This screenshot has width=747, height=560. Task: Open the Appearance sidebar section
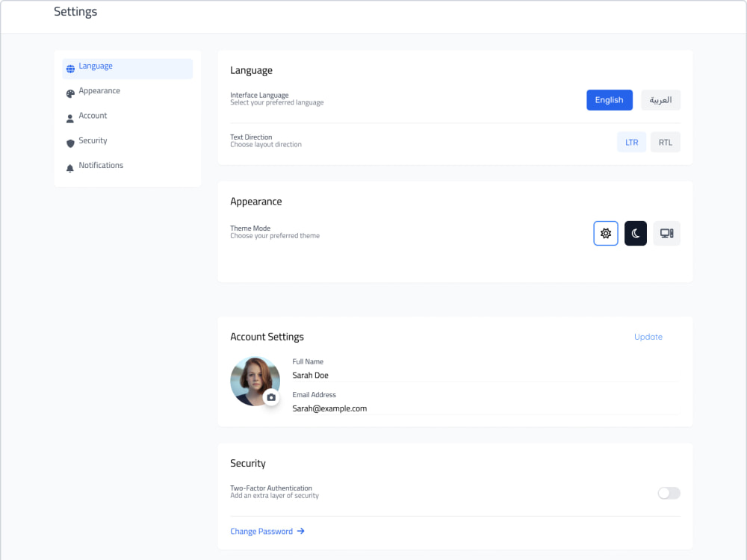[x=128, y=94]
